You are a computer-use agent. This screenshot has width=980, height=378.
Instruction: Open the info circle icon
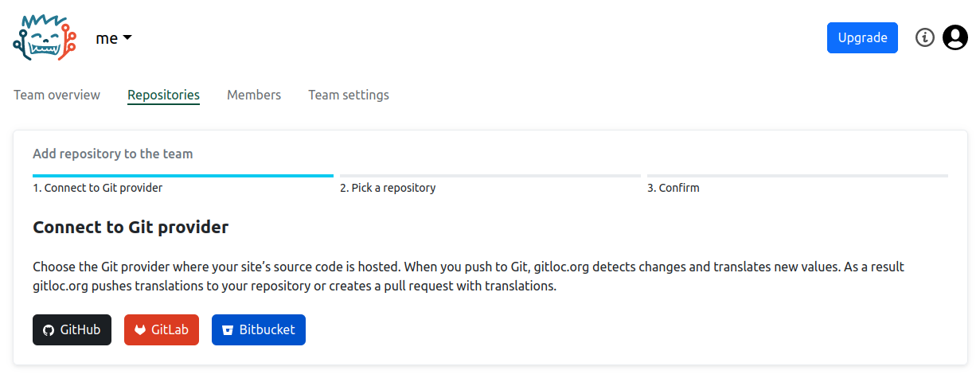(x=924, y=37)
